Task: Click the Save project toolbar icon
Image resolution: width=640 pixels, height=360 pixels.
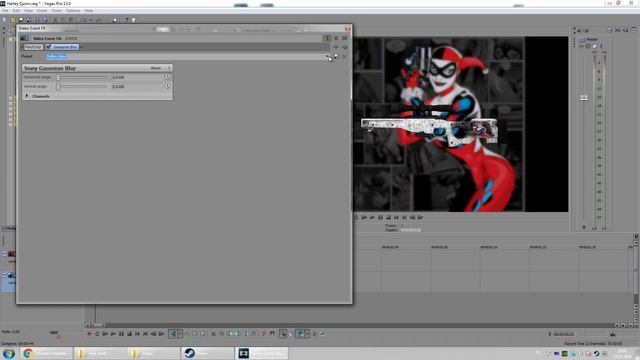Action: (x=21, y=20)
